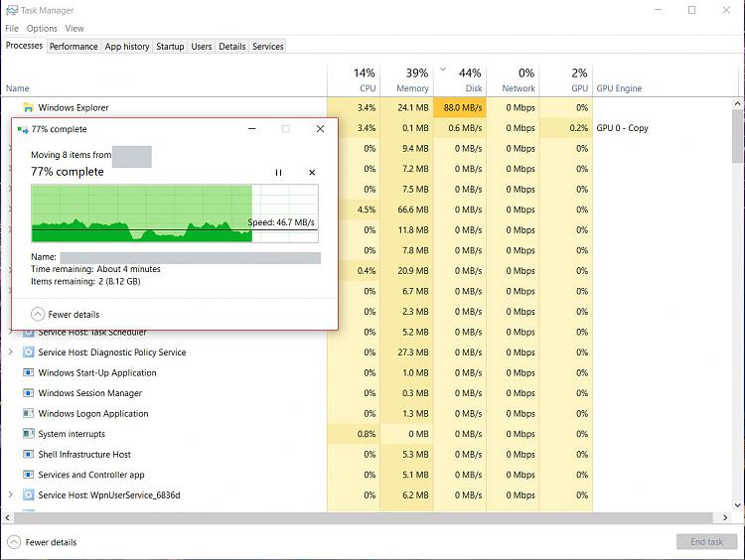Image resolution: width=745 pixels, height=560 pixels.
Task: Click the System interrupts icon
Action: coord(29,434)
